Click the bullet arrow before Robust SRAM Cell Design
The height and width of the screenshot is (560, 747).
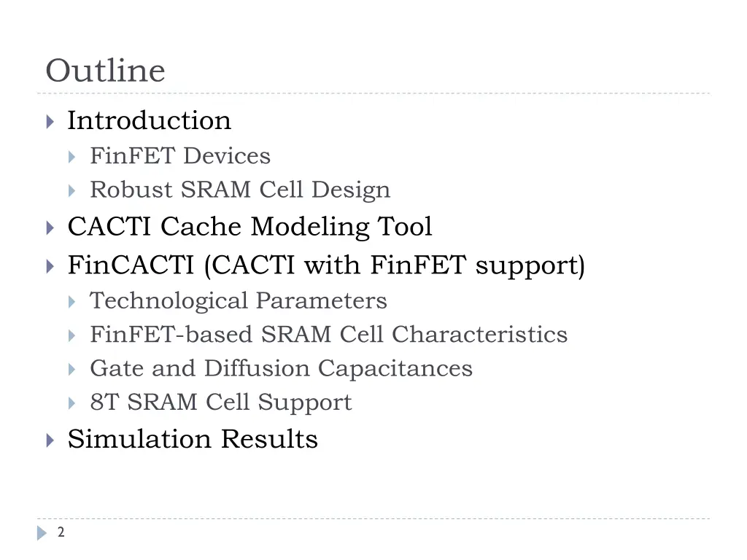(x=72, y=191)
